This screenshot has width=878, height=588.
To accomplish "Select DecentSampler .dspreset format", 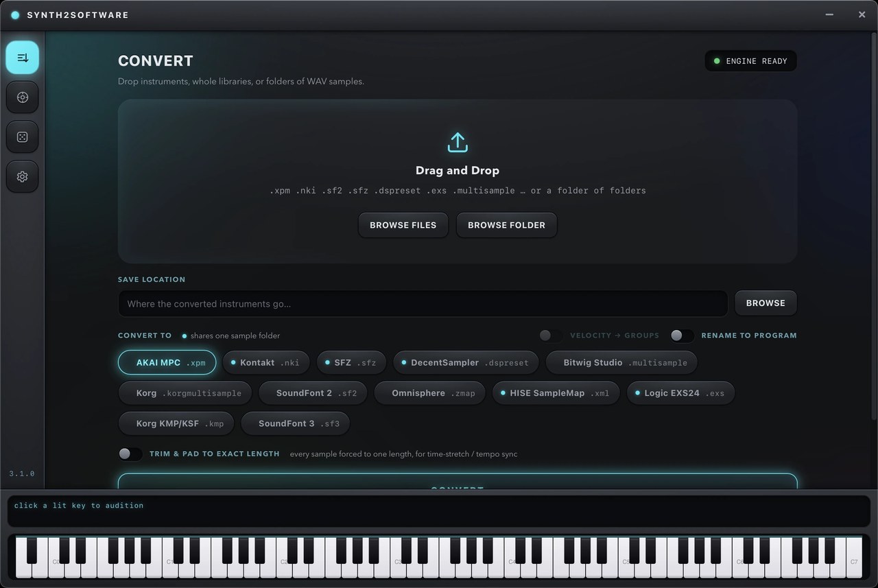I will coord(466,363).
